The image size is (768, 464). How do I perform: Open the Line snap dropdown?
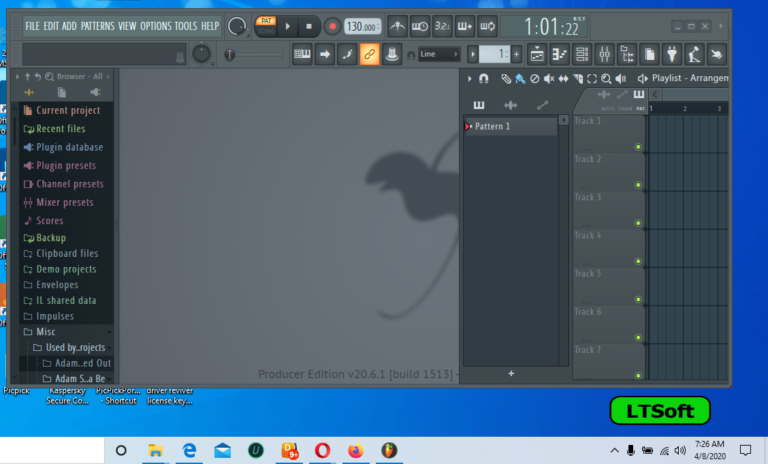pos(439,54)
